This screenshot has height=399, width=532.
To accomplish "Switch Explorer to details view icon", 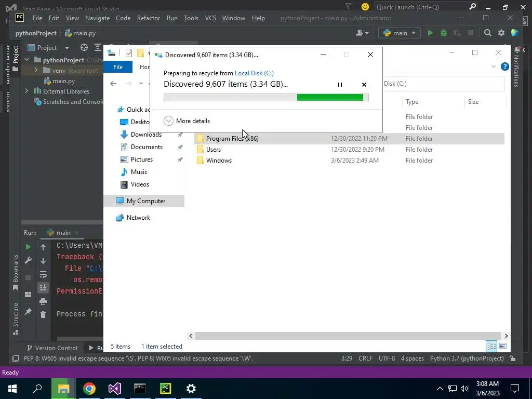I will pyautogui.click(x=491, y=346).
